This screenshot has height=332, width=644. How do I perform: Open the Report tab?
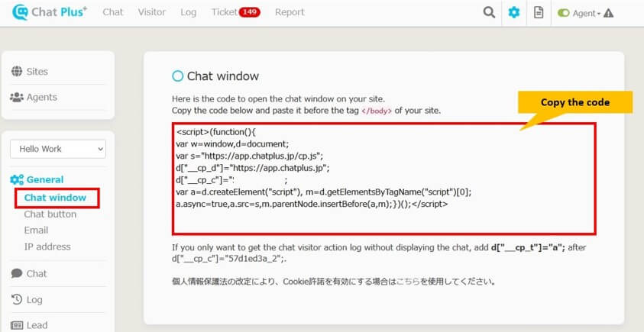290,13
